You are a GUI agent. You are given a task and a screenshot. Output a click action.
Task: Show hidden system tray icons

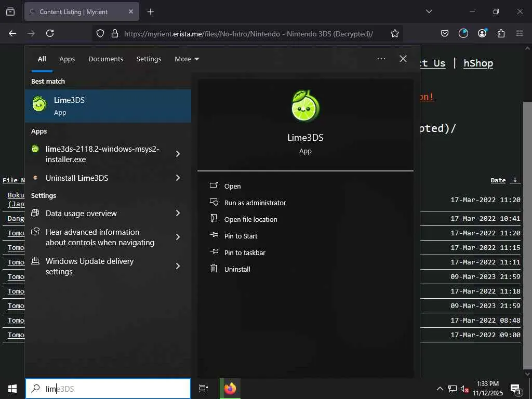point(440,389)
